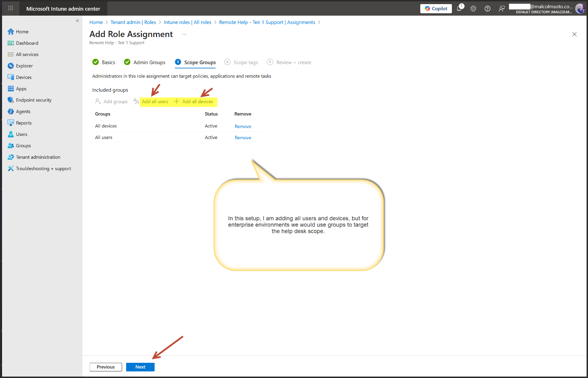Open the notifications bell icon
588x378 pixels.
click(459, 8)
